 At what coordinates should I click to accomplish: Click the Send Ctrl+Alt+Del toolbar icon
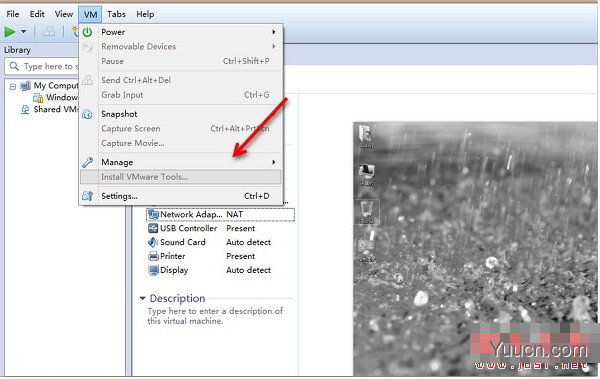click(49, 31)
